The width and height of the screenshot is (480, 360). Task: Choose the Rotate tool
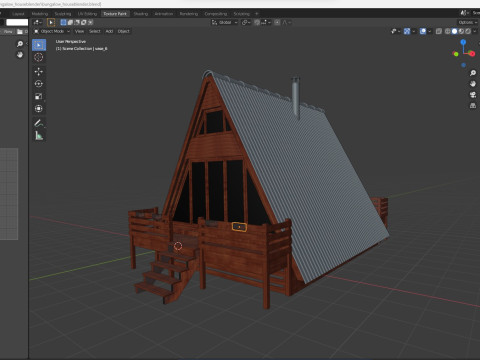point(39,84)
